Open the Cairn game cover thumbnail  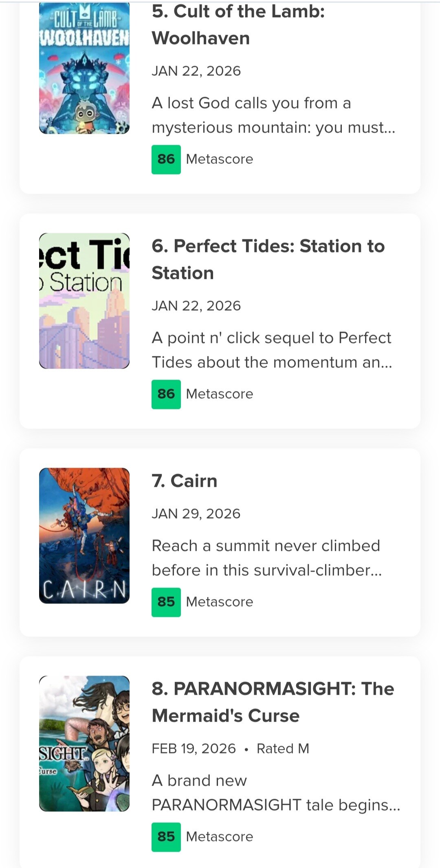[x=84, y=535]
